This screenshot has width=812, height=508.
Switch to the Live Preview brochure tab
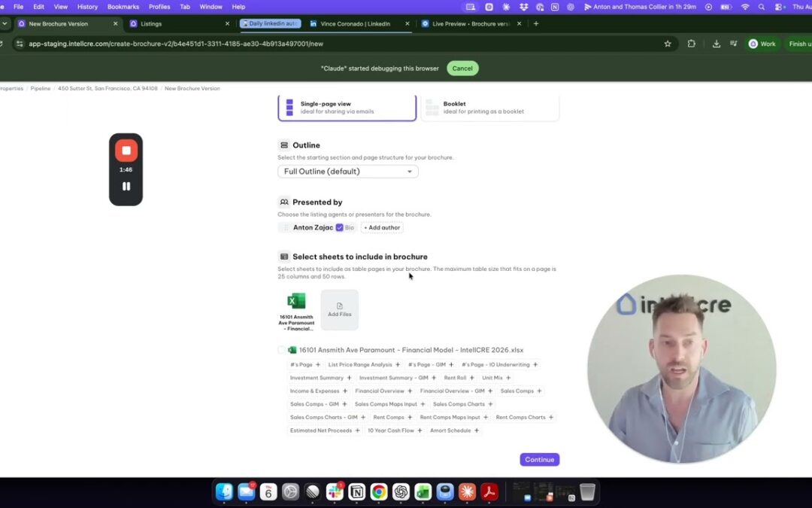point(470,24)
